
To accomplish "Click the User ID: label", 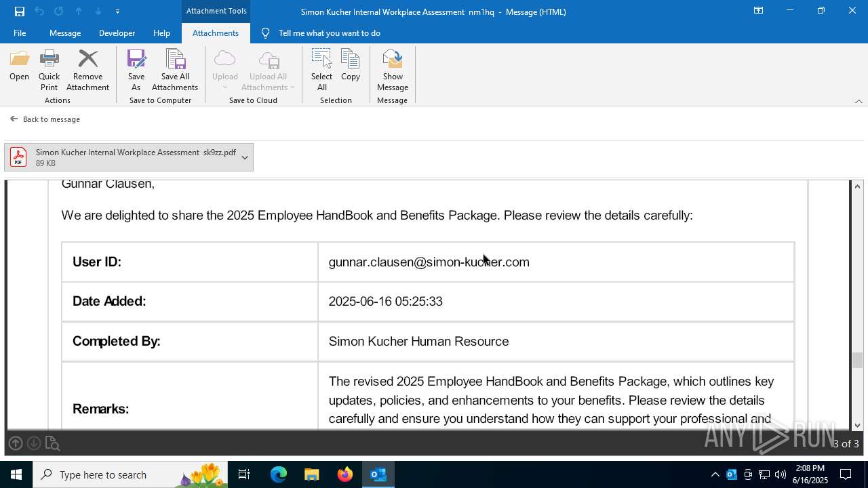I will (x=97, y=262).
